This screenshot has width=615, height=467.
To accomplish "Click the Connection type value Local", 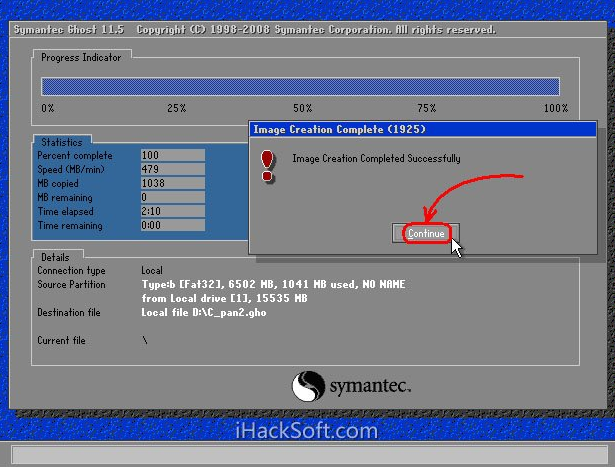I will tap(152, 271).
